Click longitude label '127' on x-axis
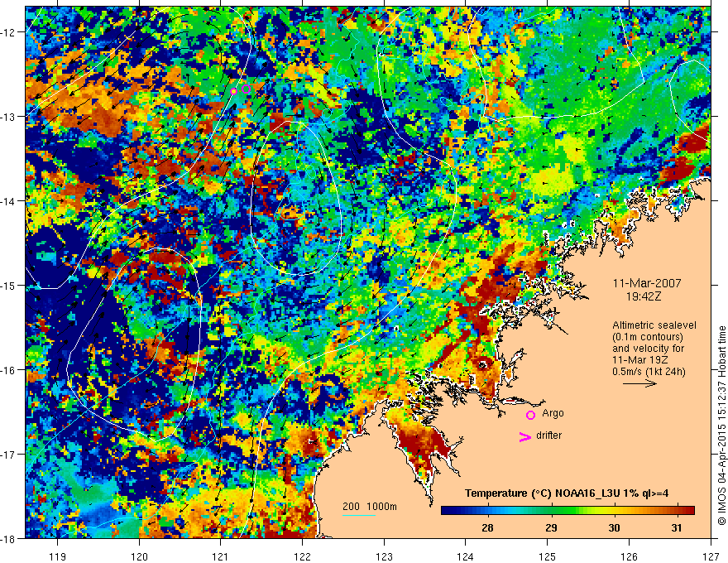Viewport: 728px width, 563px height. (x=711, y=556)
